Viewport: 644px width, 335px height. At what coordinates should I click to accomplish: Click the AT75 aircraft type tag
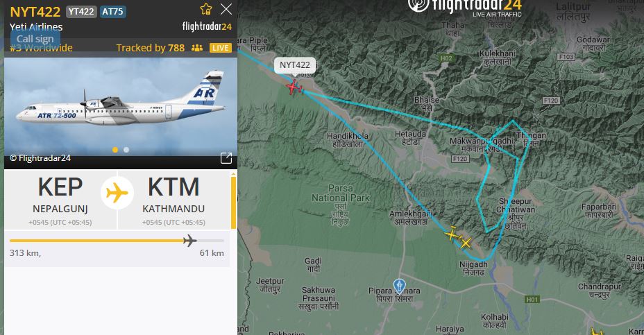pyautogui.click(x=112, y=12)
